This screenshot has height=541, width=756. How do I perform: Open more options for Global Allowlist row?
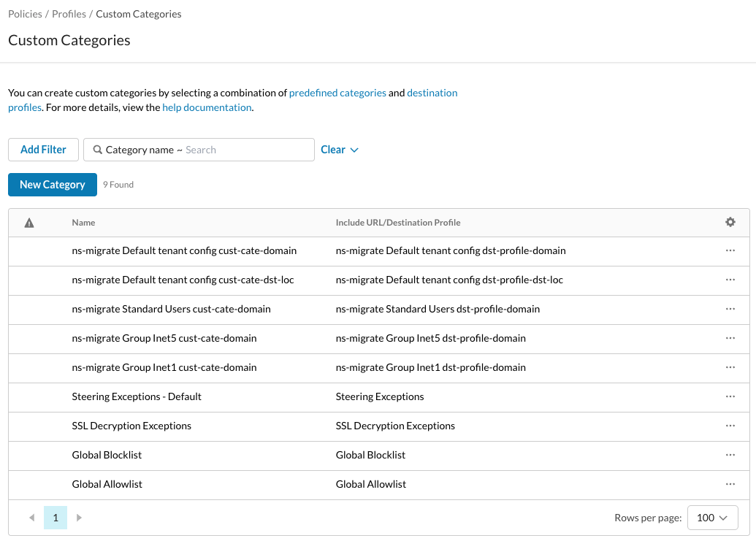730,483
